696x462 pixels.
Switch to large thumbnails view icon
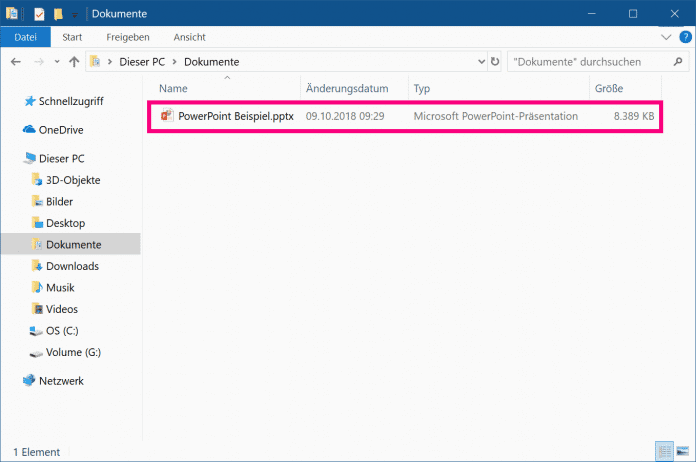tap(683, 452)
